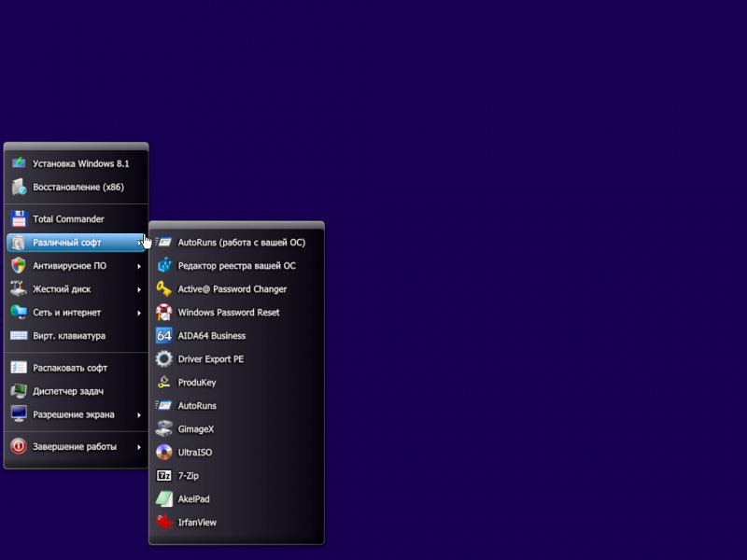The height and width of the screenshot is (560, 747).
Task: Click the Total Commander floppy disk icon
Action: [19, 219]
